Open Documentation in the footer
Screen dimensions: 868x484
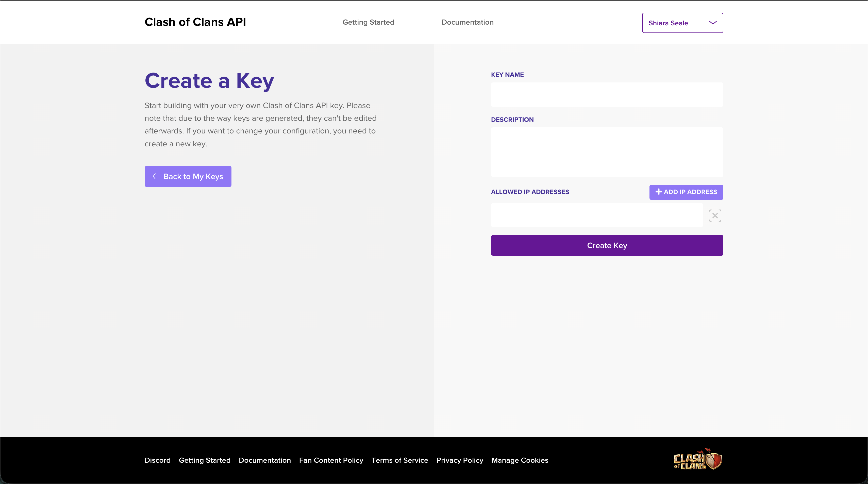(x=264, y=460)
